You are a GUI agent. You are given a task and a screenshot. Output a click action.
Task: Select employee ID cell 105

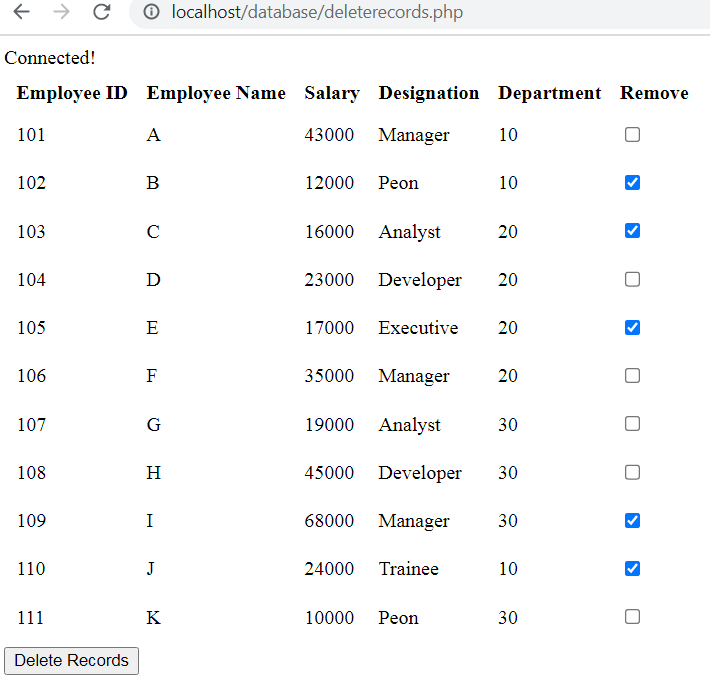pyautogui.click(x=31, y=327)
